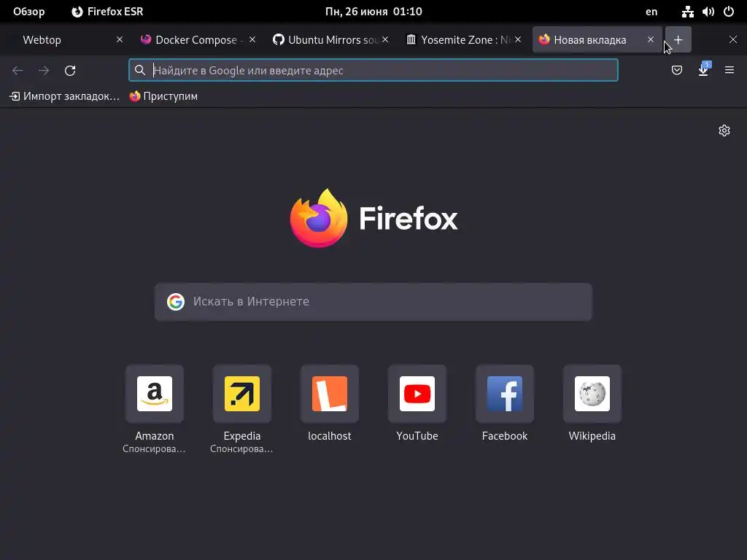This screenshot has width=747, height=560.
Task: Go forward to the next page
Action: click(44, 71)
